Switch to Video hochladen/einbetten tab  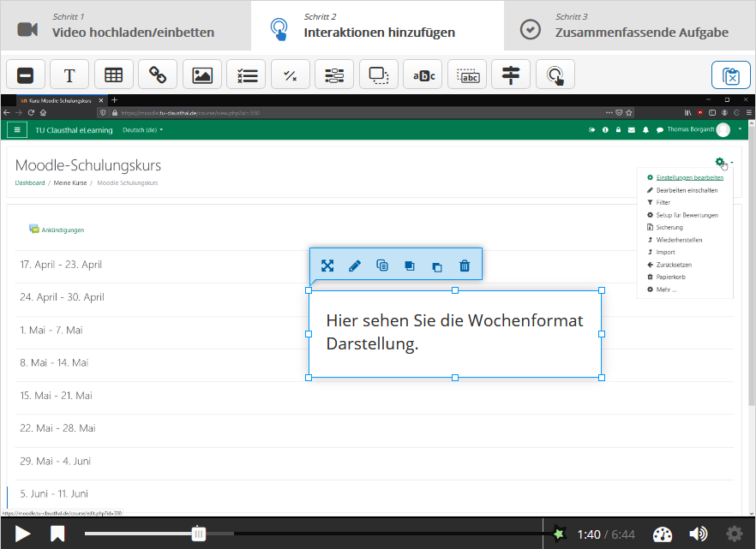tap(125, 26)
